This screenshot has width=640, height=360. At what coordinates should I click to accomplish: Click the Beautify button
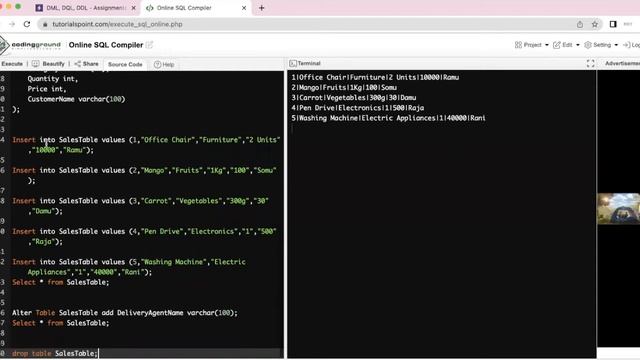tap(49, 64)
